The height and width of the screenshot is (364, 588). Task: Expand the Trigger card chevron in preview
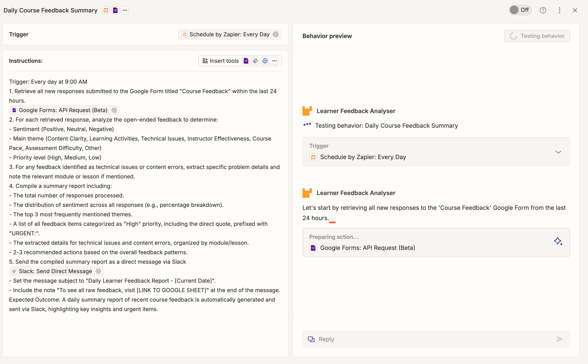(558, 152)
